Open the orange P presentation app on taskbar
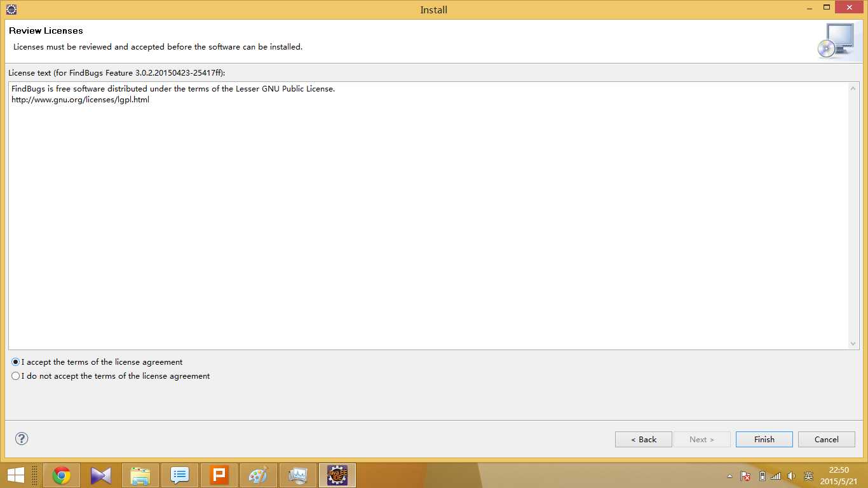 point(219,475)
